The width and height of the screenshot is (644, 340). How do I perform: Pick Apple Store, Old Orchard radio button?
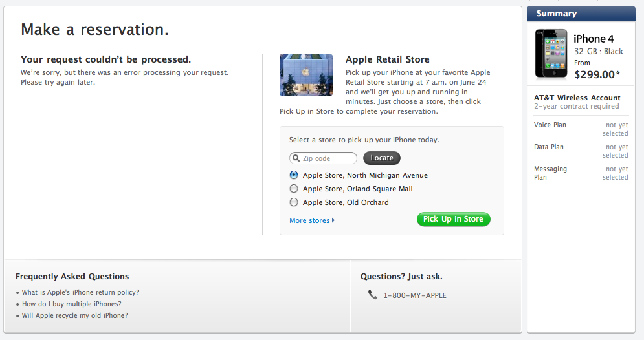click(294, 202)
